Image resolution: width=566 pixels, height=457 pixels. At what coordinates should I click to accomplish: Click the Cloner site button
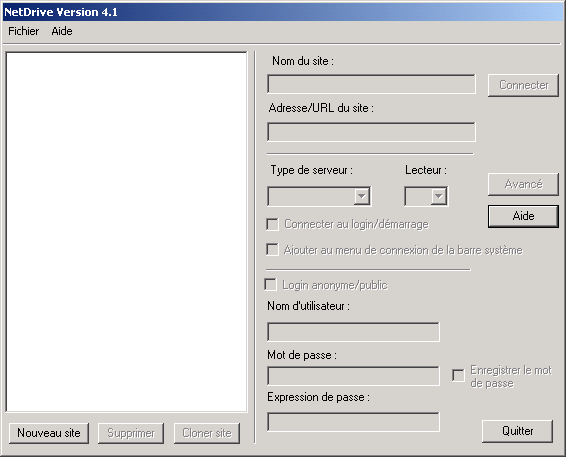point(207,433)
